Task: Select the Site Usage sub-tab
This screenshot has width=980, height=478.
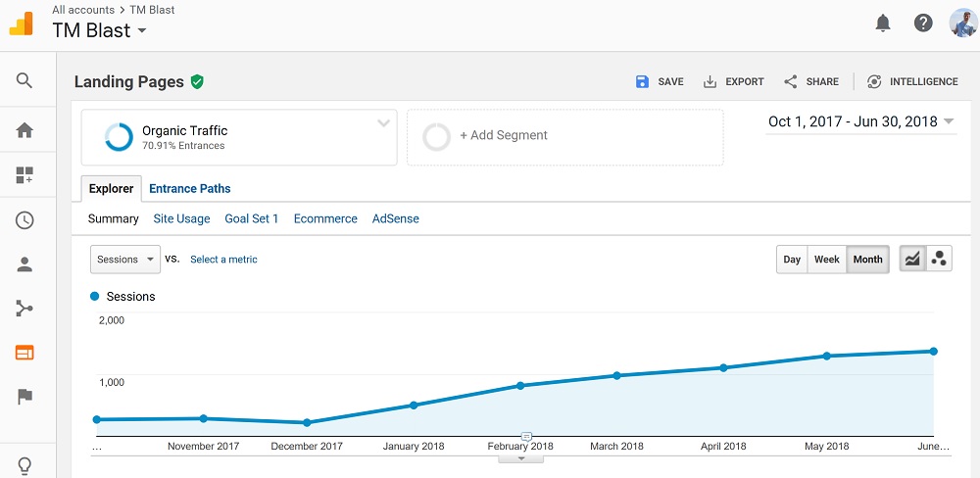Action: click(x=182, y=218)
